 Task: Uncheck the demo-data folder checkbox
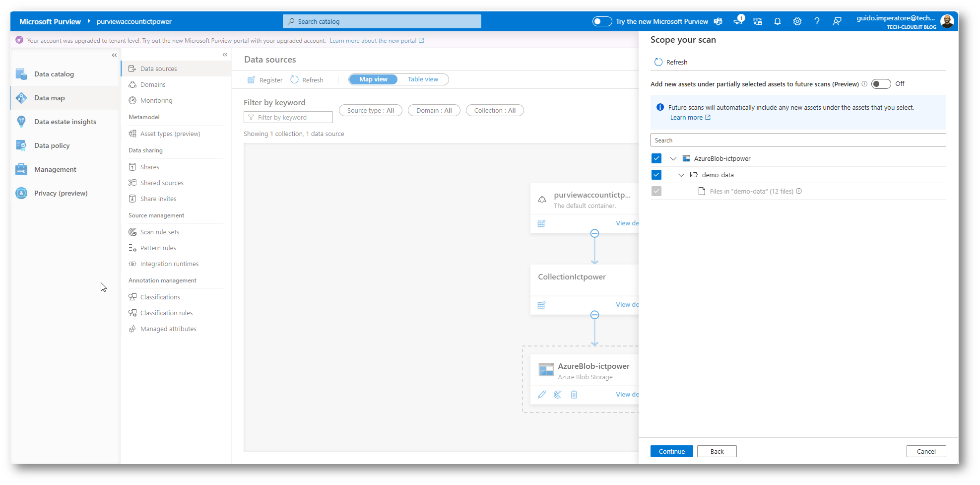[x=656, y=175]
